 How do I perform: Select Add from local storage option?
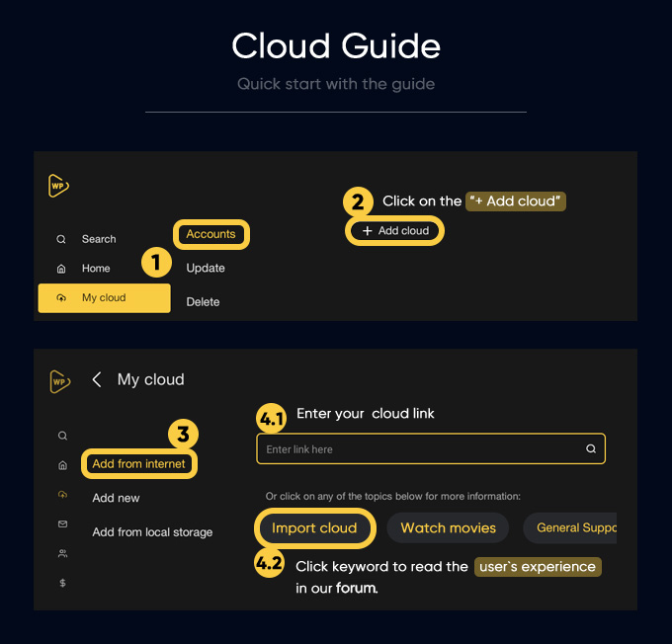152,532
